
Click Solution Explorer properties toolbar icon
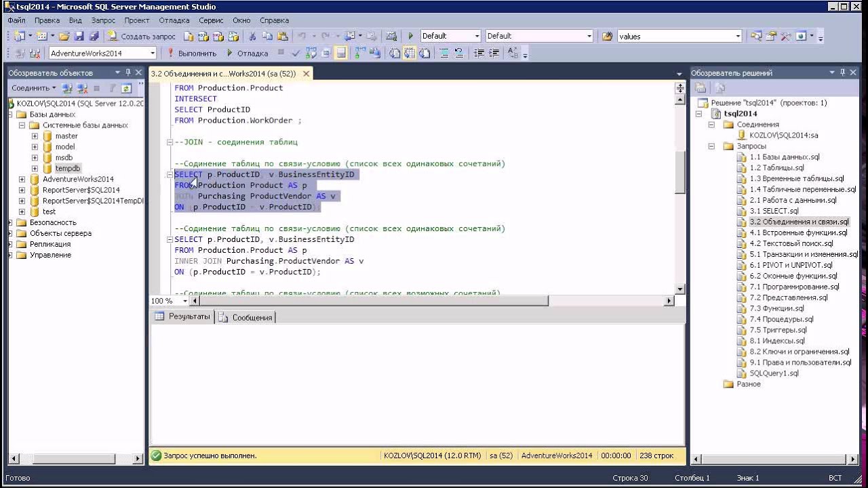[x=701, y=88]
